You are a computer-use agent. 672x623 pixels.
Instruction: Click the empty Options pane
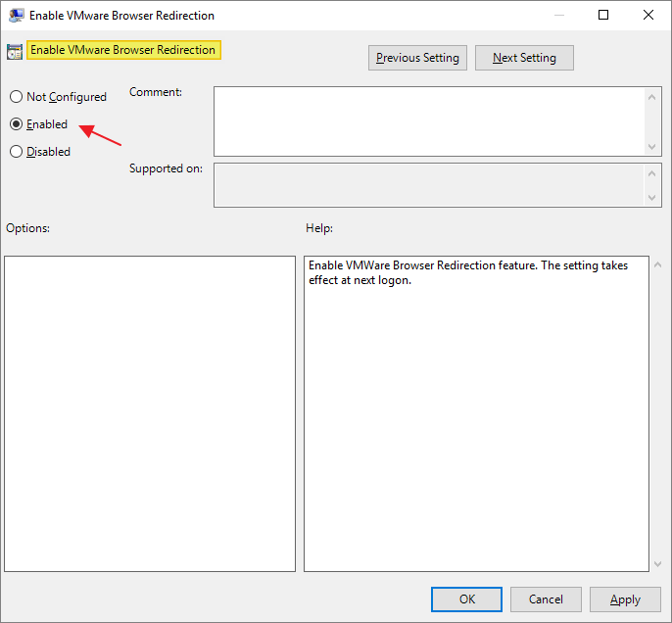(x=150, y=413)
